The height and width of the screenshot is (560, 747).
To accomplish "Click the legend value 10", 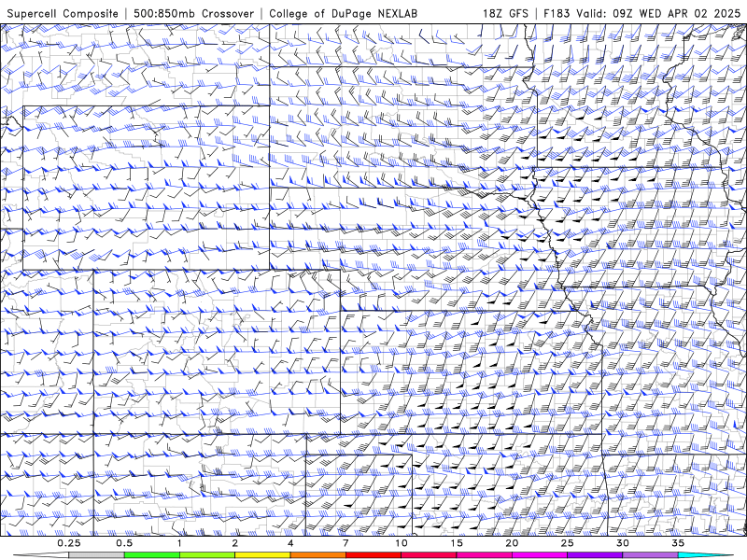I will (x=402, y=543).
